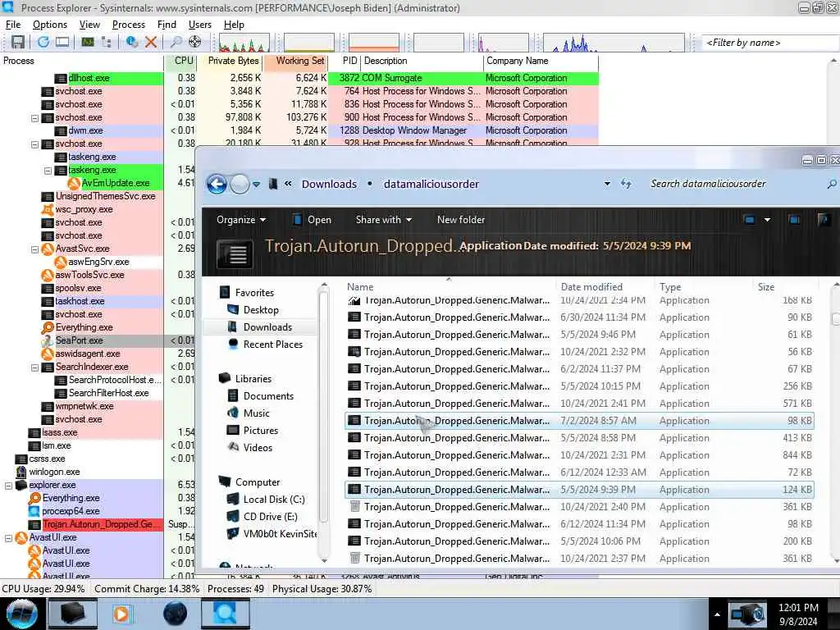The image size is (840, 630).
Task: Click the Forward arrow in Explorer window
Action: 240,185
